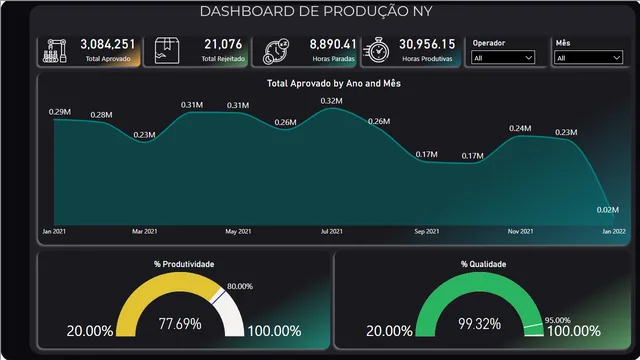Click the package box Total Rejeitado icon
The image size is (640, 360).
[x=167, y=51]
